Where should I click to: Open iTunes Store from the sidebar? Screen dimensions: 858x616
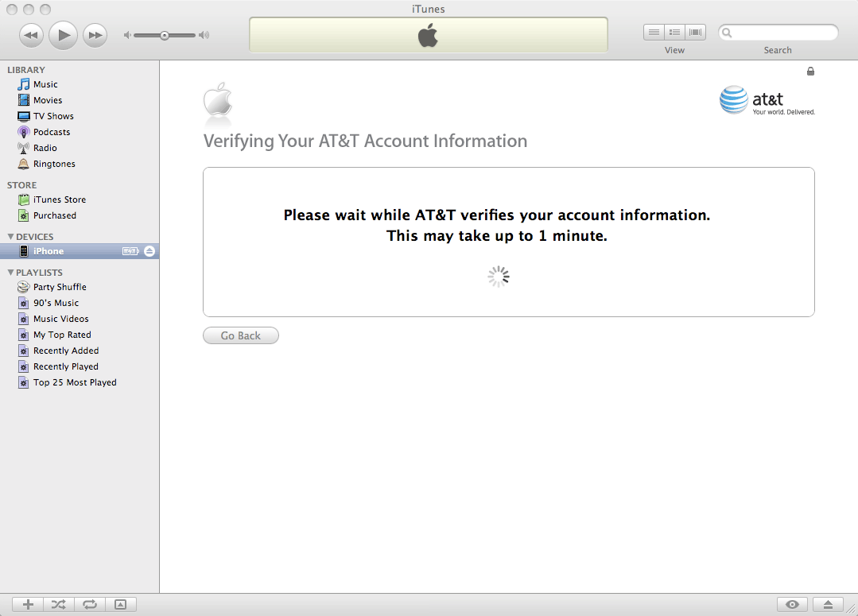pos(59,200)
